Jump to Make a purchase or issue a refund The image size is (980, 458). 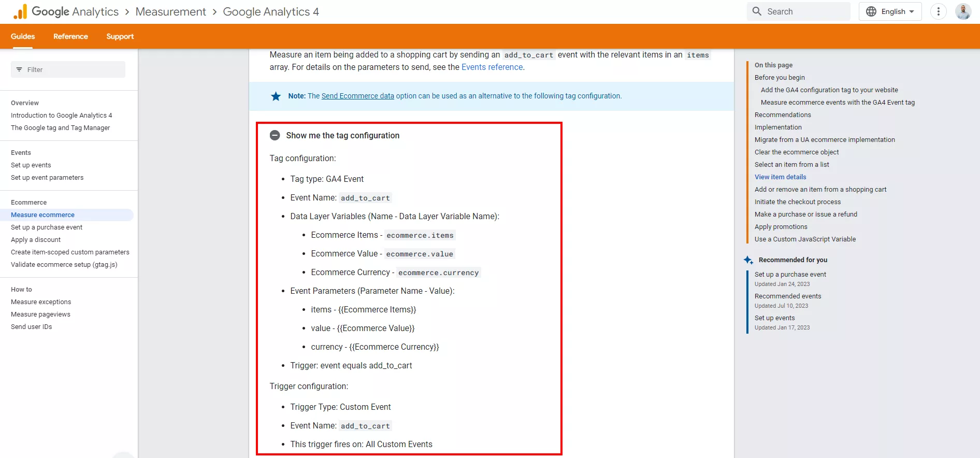coord(806,214)
